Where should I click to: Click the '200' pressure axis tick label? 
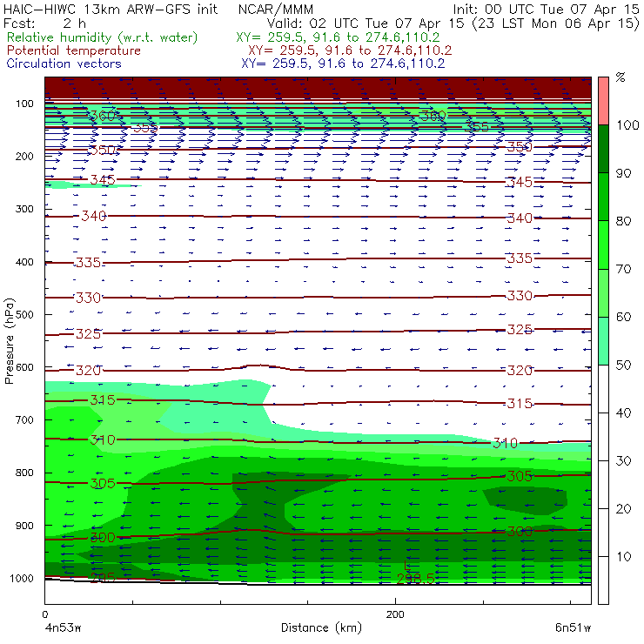point(24,156)
